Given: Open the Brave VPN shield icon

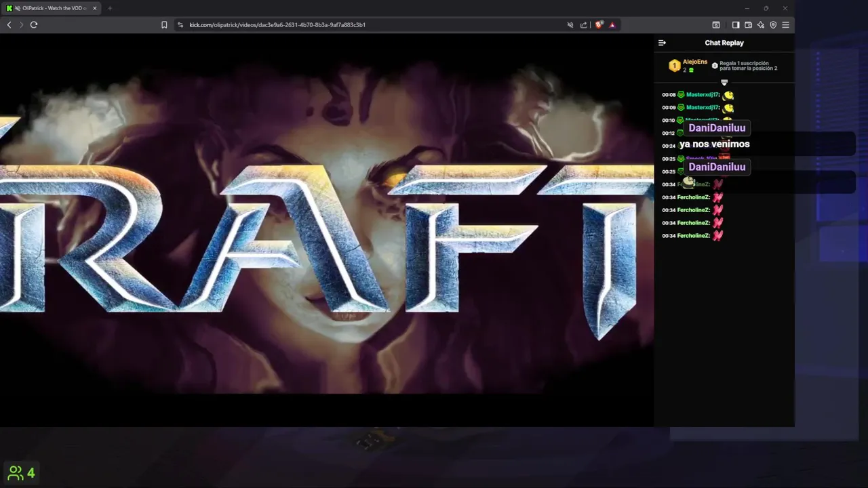Looking at the screenshot, I should point(773,24).
